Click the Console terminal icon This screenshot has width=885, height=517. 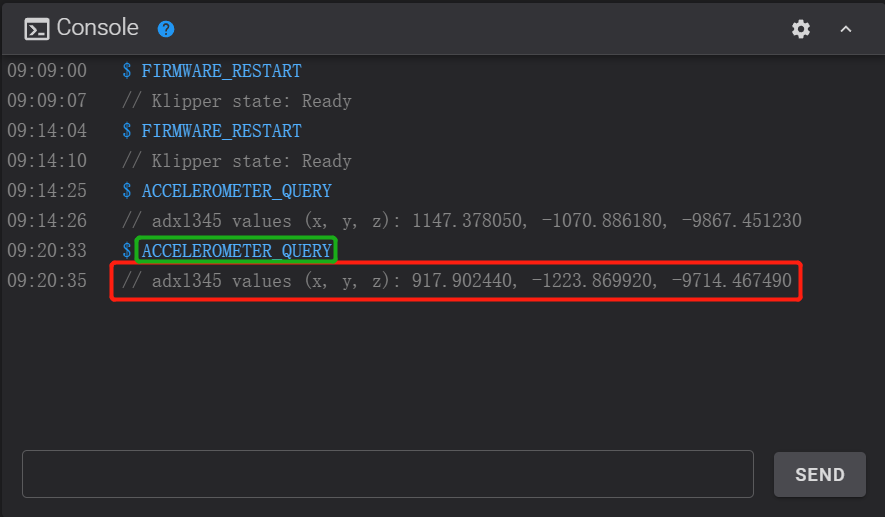36,29
